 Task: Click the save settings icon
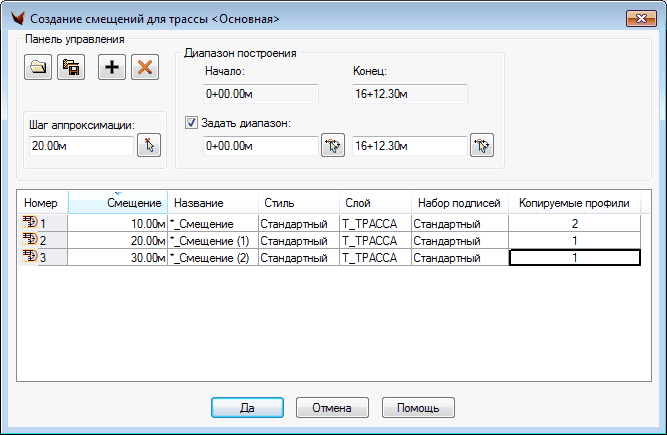coord(72,67)
